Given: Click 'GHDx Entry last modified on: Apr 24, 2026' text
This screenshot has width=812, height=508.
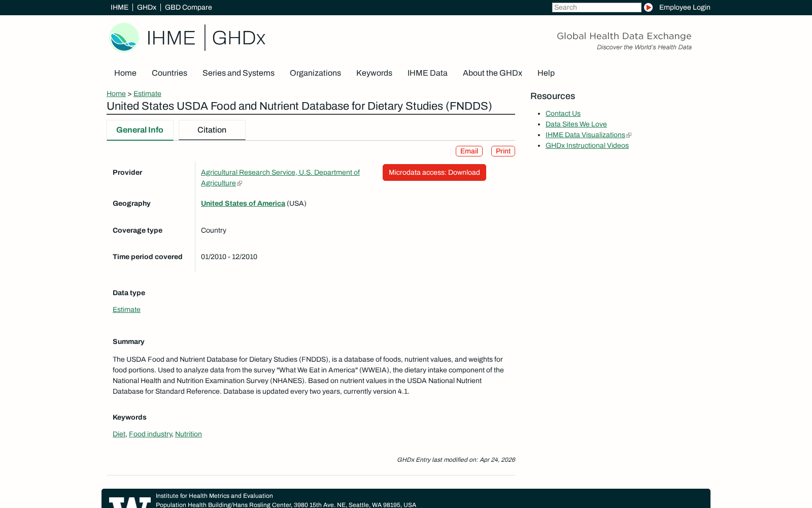Looking at the screenshot, I should 456,460.
